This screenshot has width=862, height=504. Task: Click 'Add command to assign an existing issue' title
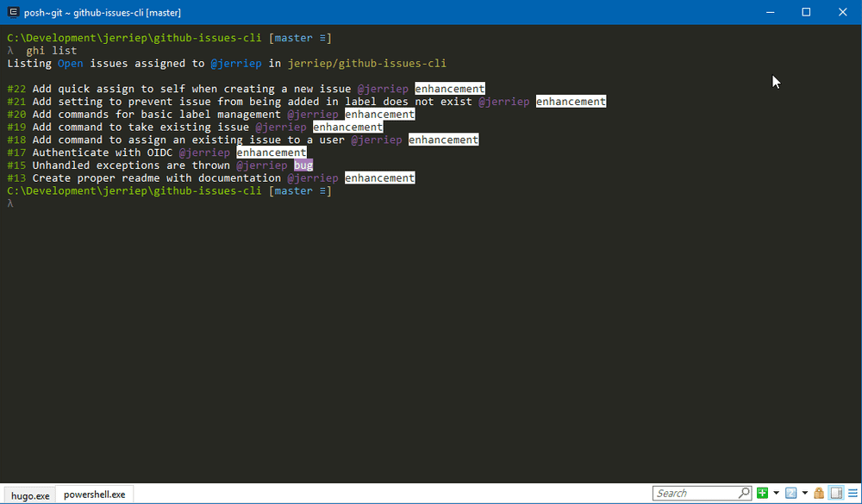point(189,140)
